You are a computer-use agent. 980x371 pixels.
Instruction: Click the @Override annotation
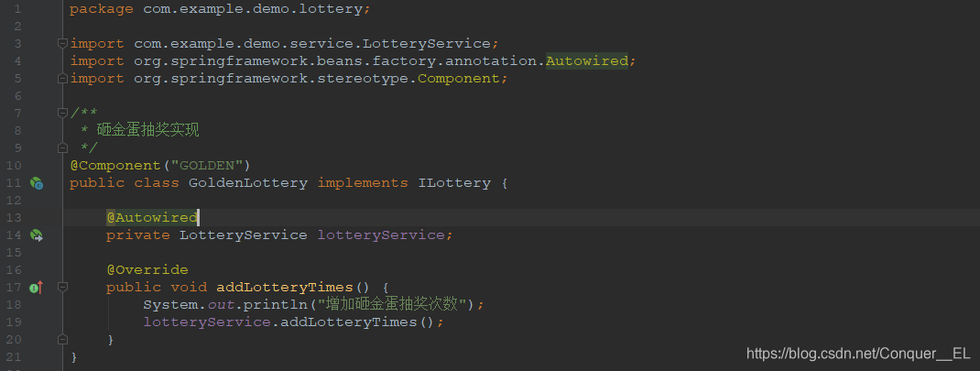tap(147, 270)
